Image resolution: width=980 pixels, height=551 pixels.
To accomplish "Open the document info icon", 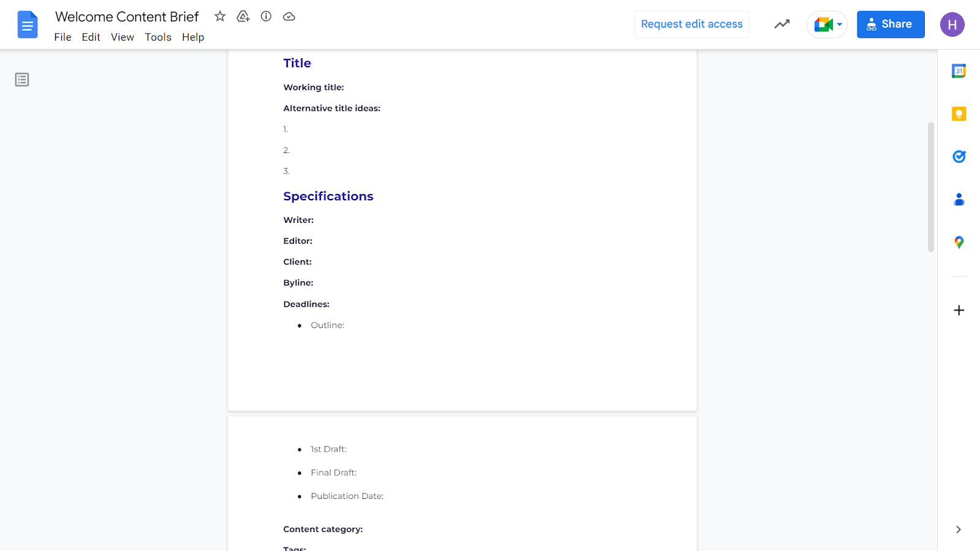I will tap(266, 17).
